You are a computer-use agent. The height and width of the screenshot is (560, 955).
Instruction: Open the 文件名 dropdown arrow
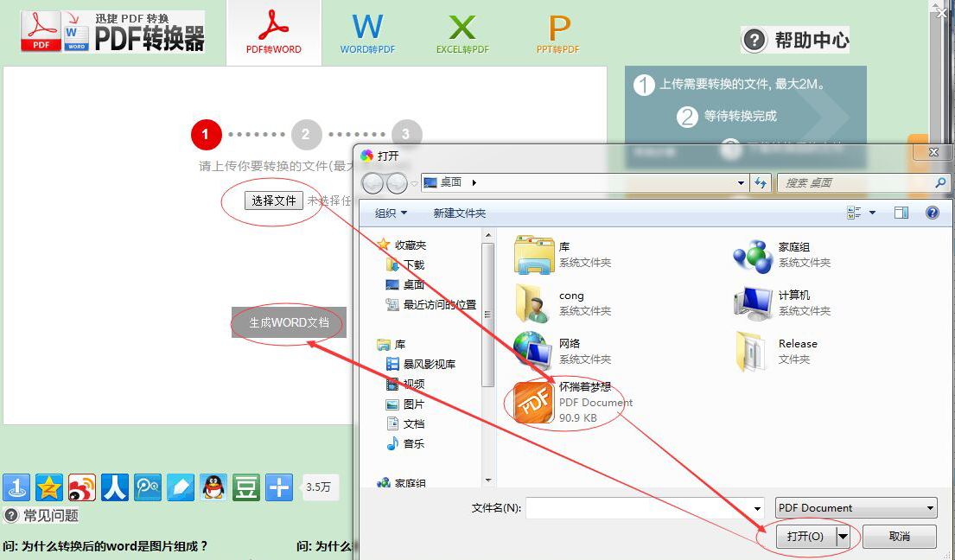[758, 508]
